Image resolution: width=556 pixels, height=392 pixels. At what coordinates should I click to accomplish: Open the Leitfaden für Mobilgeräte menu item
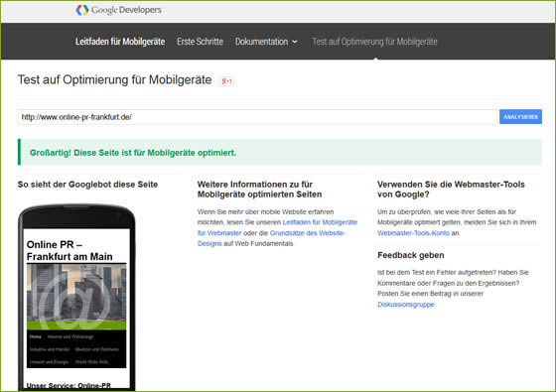(x=120, y=42)
